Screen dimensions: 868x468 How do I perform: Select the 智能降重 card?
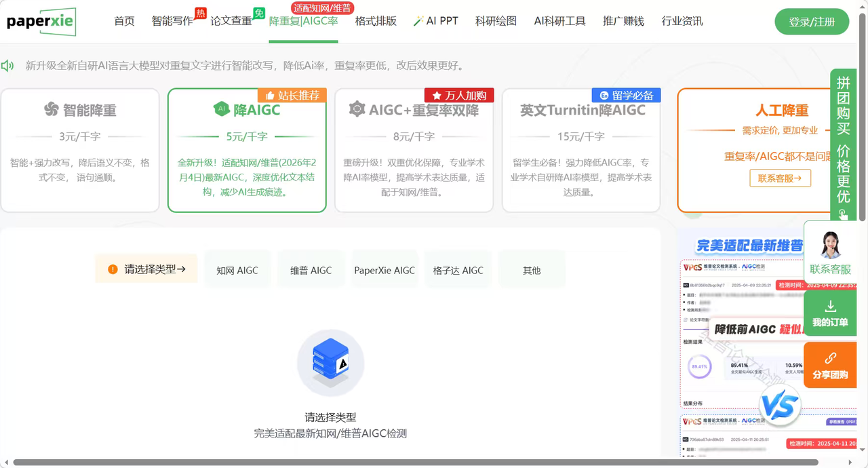click(x=80, y=150)
